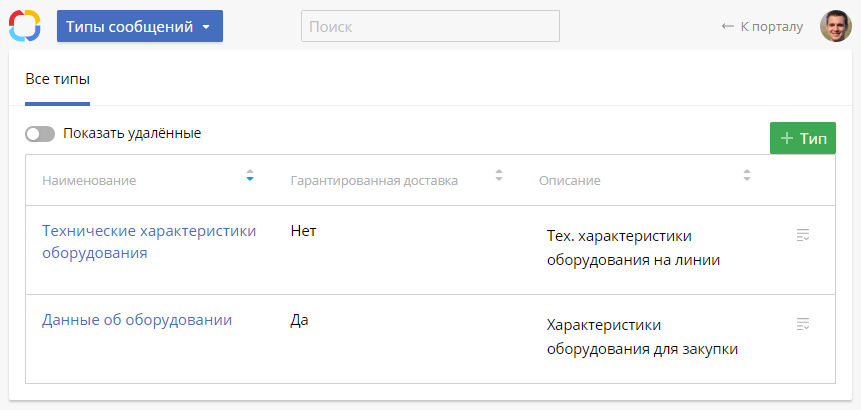
Task: Select the Все типы tab
Action: click(x=58, y=80)
